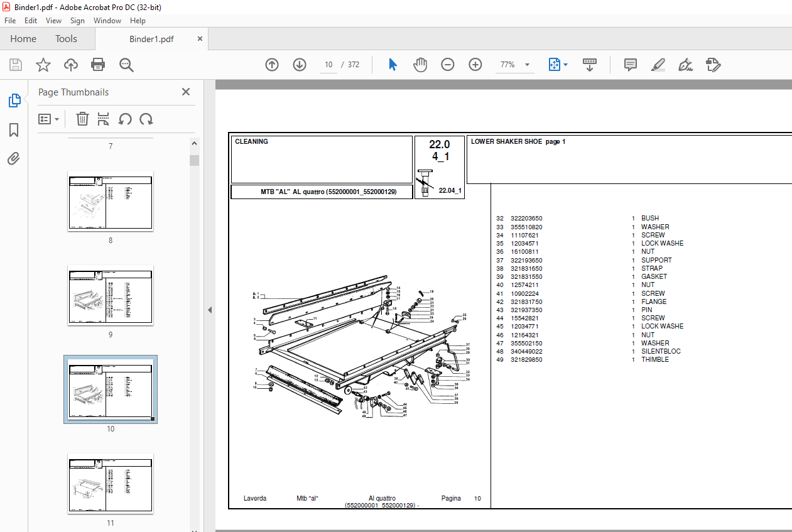Click the LOWER SHAKER SHOE page 1 heading
The image size is (792, 532).
pyautogui.click(x=518, y=142)
